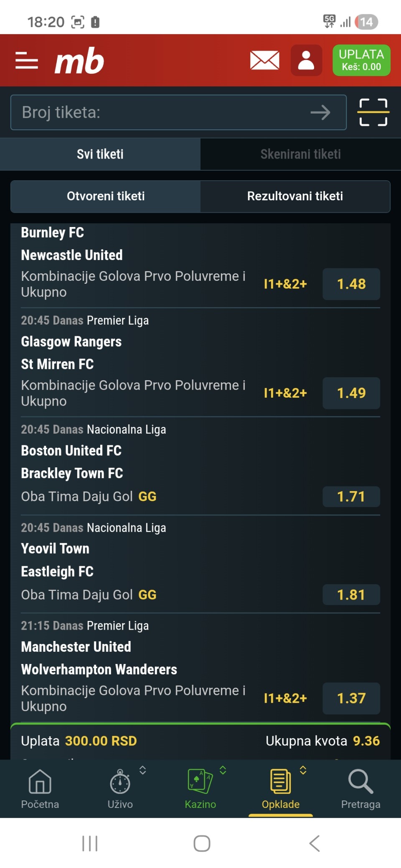Select the Svi tiketi tab

pyautogui.click(x=100, y=154)
